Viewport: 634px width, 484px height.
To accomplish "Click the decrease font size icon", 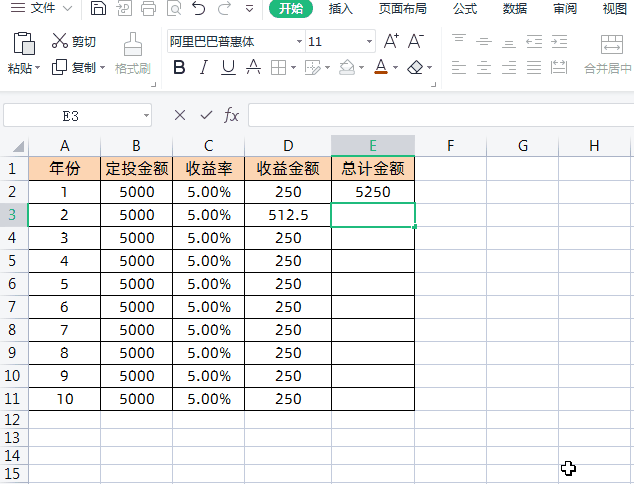I will click(416, 42).
